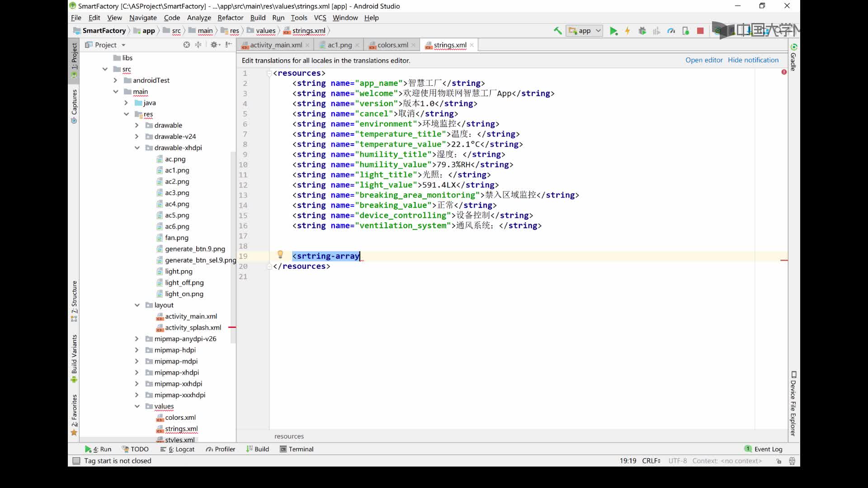Open the Device File Explorer side panel
The height and width of the screenshot is (488, 868).
pos(793,404)
